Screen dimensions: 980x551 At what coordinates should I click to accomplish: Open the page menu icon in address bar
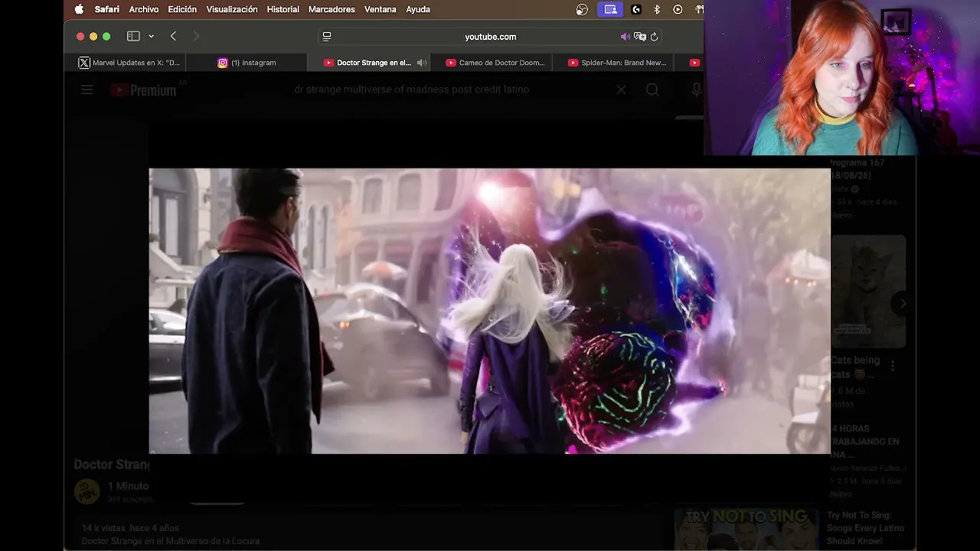(327, 36)
